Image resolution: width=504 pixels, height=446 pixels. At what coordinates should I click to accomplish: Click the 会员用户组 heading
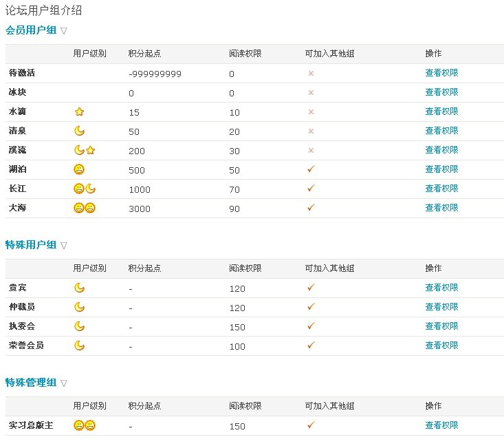tap(31, 30)
